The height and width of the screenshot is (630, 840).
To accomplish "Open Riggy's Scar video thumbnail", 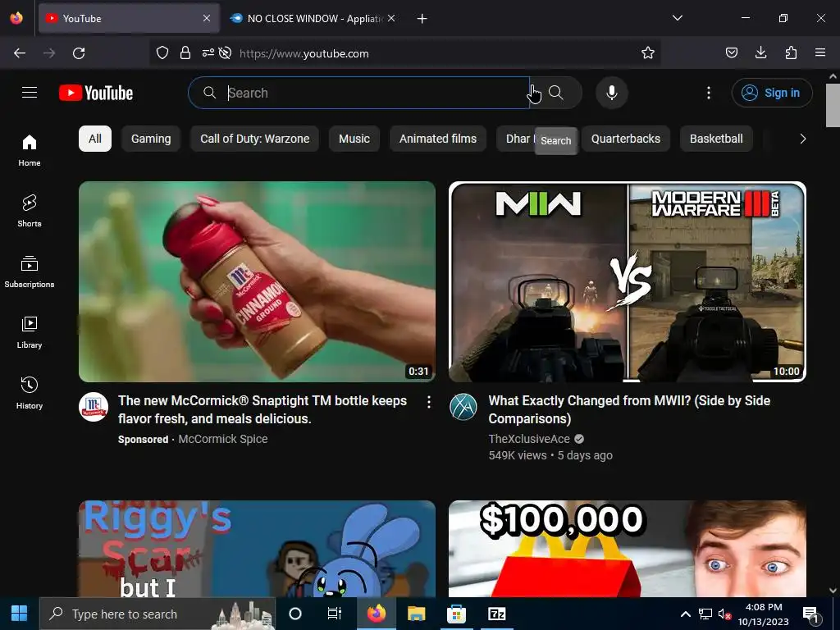I will (257, 549).
